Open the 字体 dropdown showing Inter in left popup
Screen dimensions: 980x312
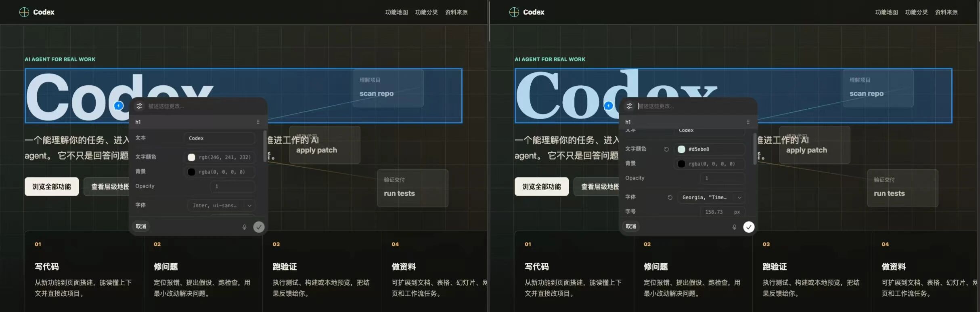pyautogui.click(x=221, y=205)
